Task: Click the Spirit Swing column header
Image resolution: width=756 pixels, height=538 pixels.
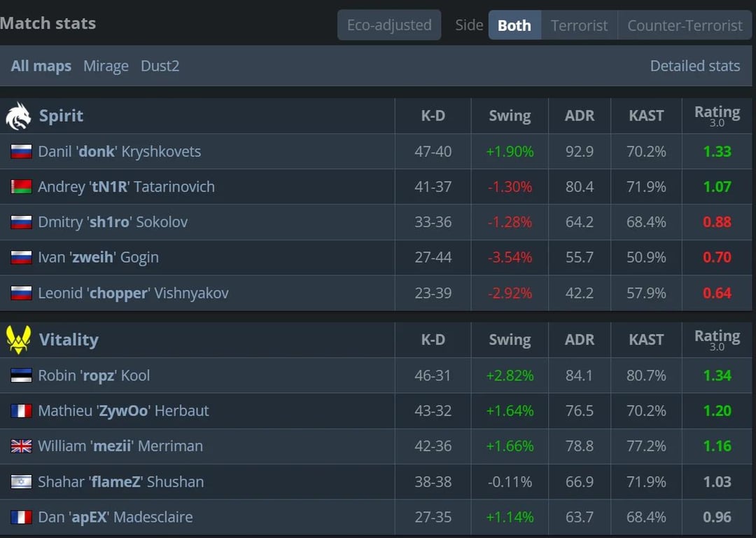Action: [x=510, y=116]
